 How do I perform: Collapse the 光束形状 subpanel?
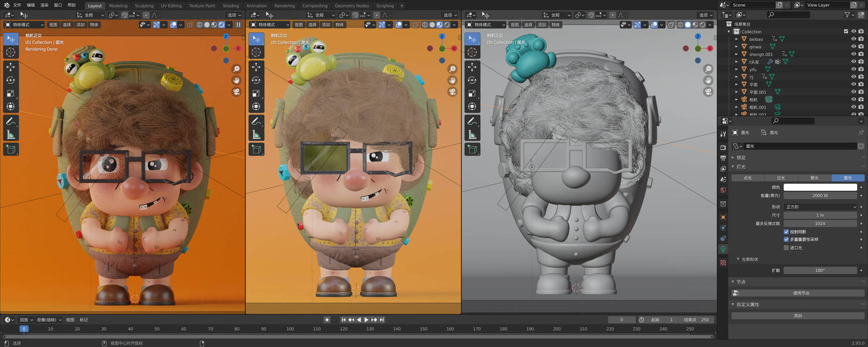[x=738, y=259]
